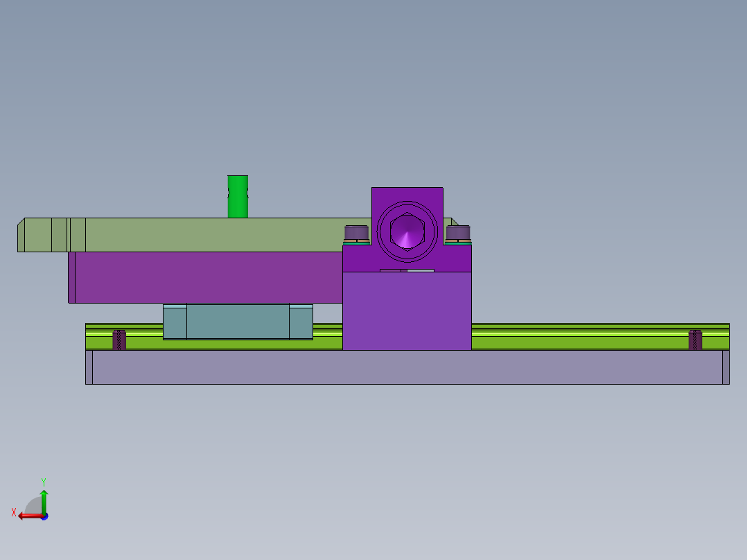Screen dimensions: 747x560
Task: Select the grey-purple base plate
Action: [x=407, y=367]
